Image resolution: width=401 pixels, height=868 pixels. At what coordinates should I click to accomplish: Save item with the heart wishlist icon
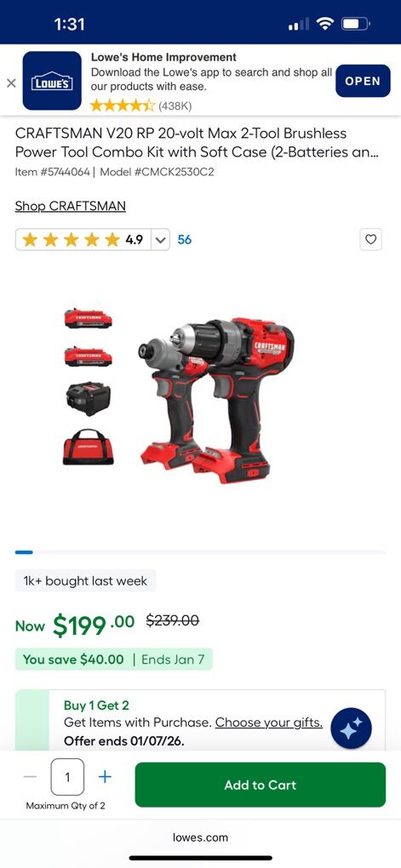click(371, 239)
